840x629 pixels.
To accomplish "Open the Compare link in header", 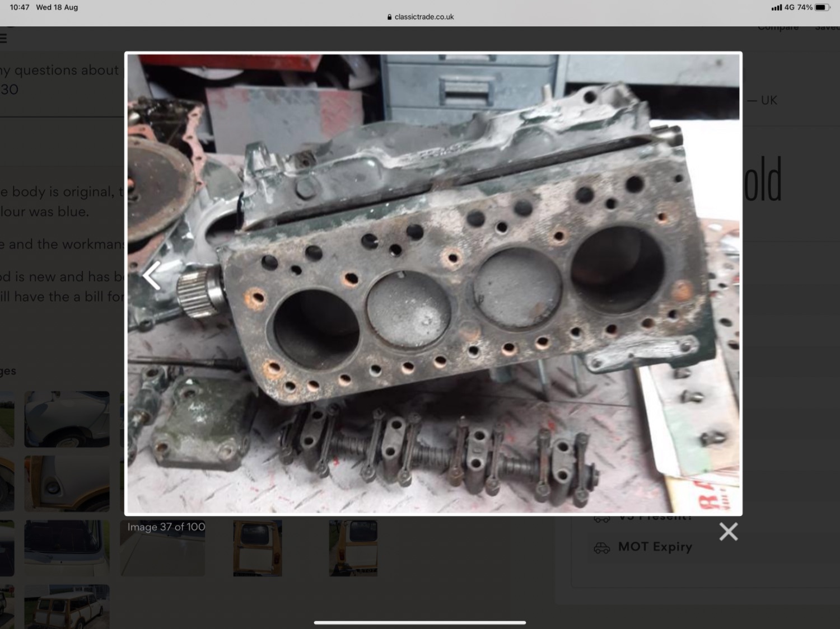I will (778, 27).
